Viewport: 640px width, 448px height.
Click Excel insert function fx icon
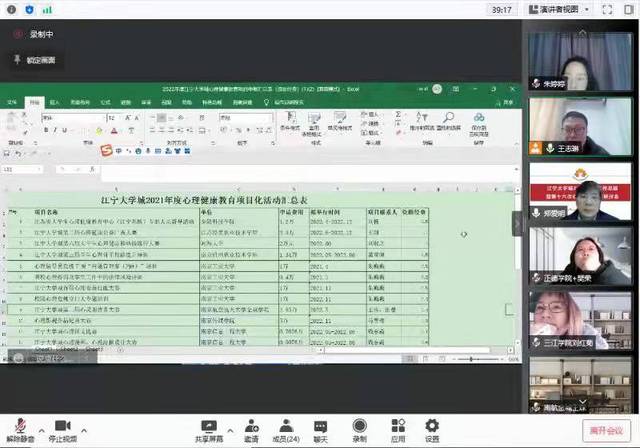click(92, 169)
